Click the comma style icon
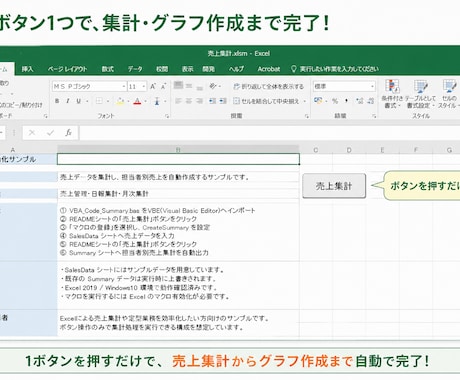Viewport: 460px width, 380px height. [347, 101]
